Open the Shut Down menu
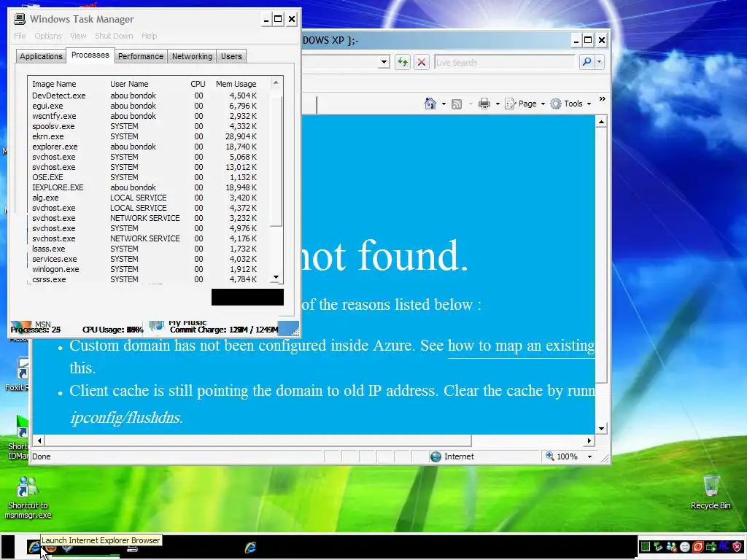 pyautogui.click(x=114, y=36)
